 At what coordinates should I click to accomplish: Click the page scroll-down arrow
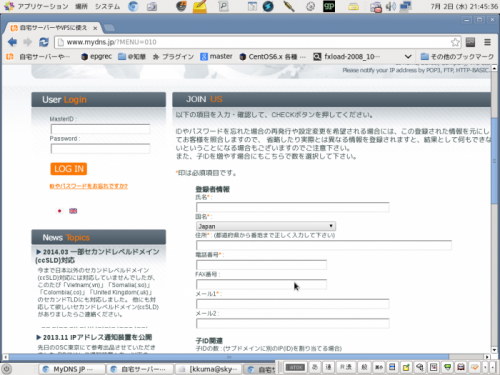pos(494,350)
